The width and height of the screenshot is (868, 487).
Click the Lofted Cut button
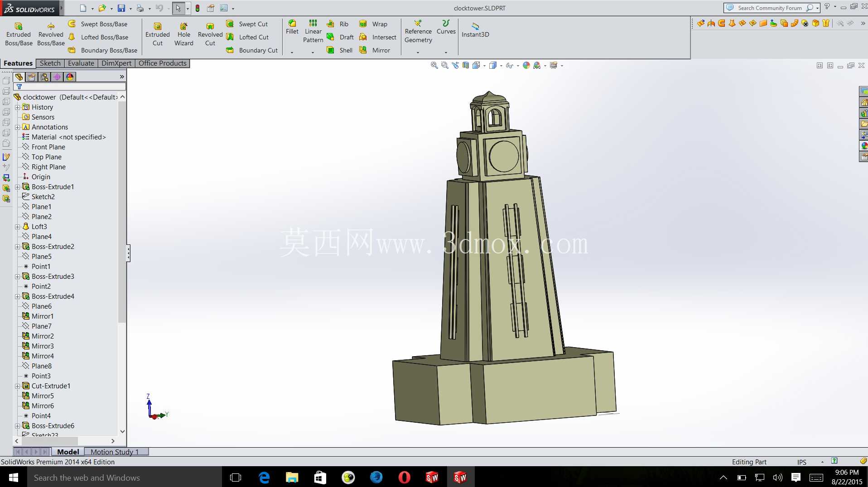247,37
